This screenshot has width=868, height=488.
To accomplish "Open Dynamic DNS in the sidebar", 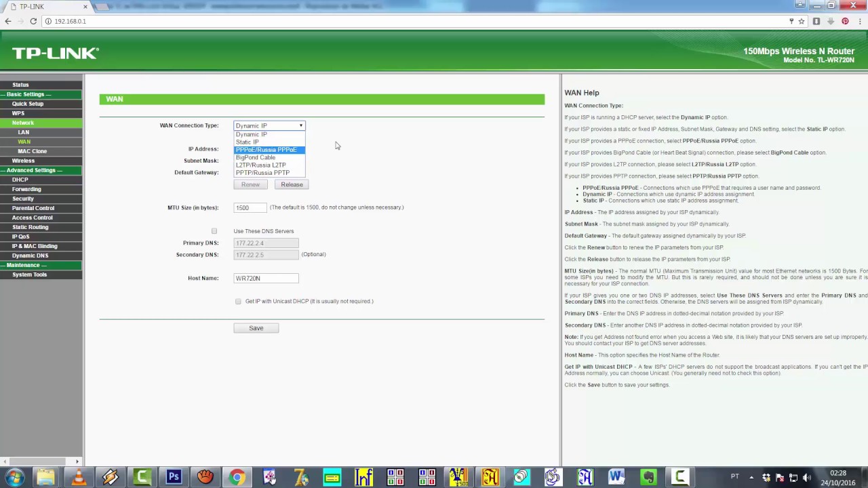I will pyautogui.click(x=30, y=256).
